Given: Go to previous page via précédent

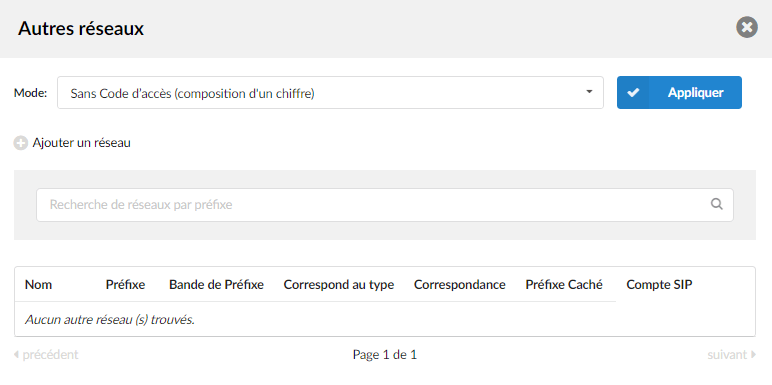Looking at the screenshot, I should click(x=46, y=354).
